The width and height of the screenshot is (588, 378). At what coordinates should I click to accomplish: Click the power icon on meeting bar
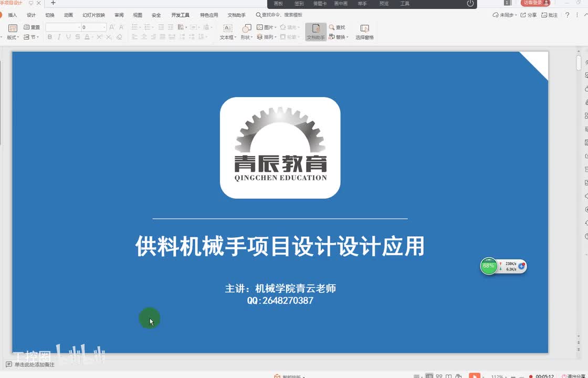coord(470,3)
